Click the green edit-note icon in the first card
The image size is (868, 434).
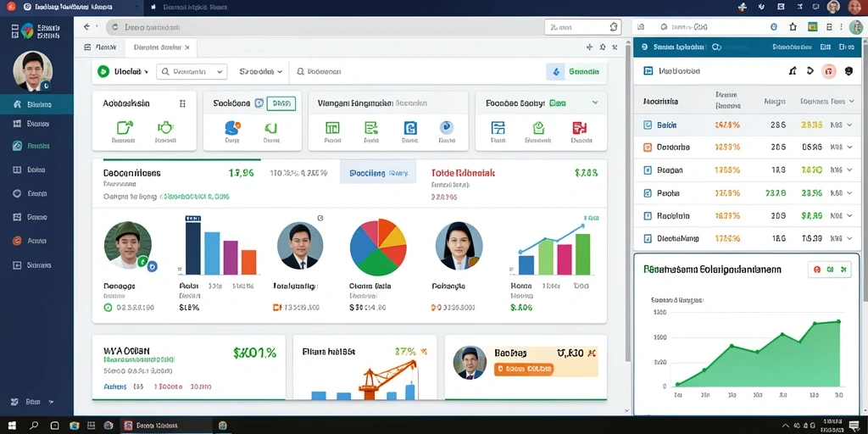[125, 128]
